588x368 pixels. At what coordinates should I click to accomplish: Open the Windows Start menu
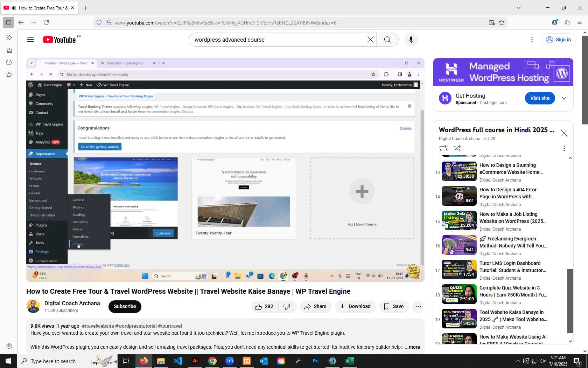click(x=8, y=361)
